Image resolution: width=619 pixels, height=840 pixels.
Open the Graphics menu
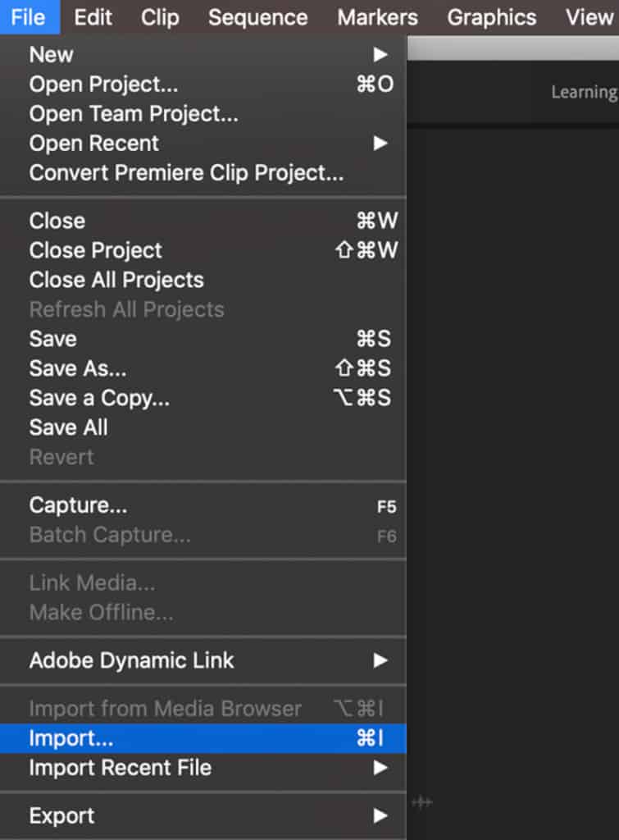(491, 17)
